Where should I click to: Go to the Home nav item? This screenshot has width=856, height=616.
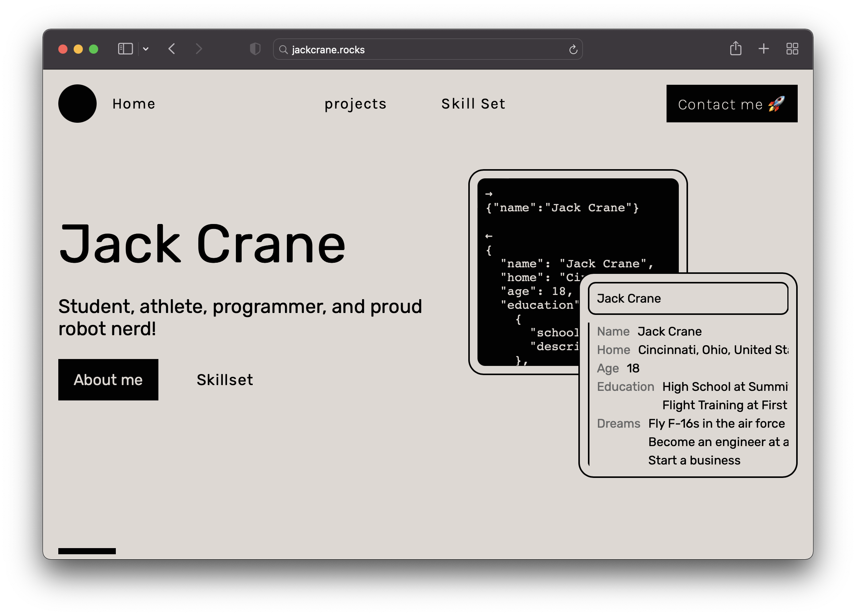[x=134, y=104]
